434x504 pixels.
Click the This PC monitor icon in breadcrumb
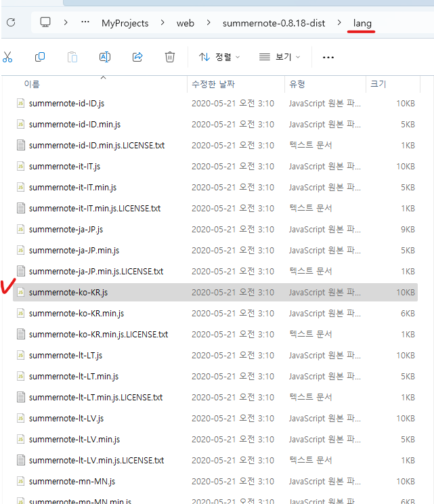(45, 22)
